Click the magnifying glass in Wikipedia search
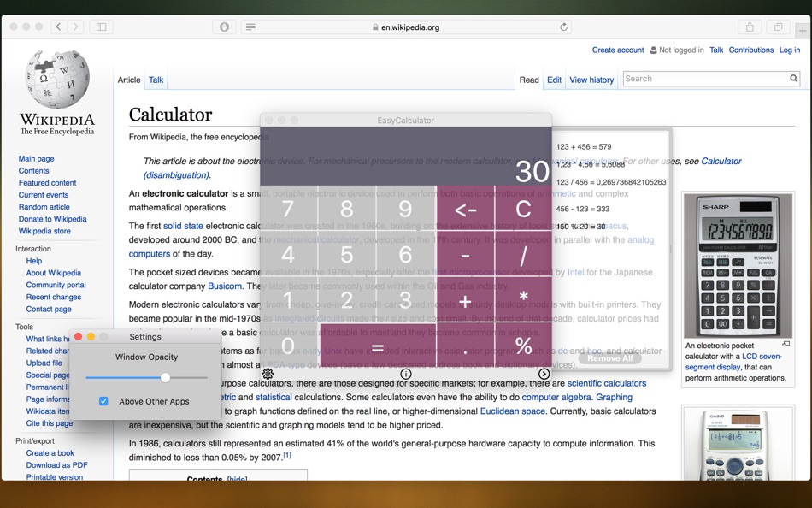 tap(793, 79)
